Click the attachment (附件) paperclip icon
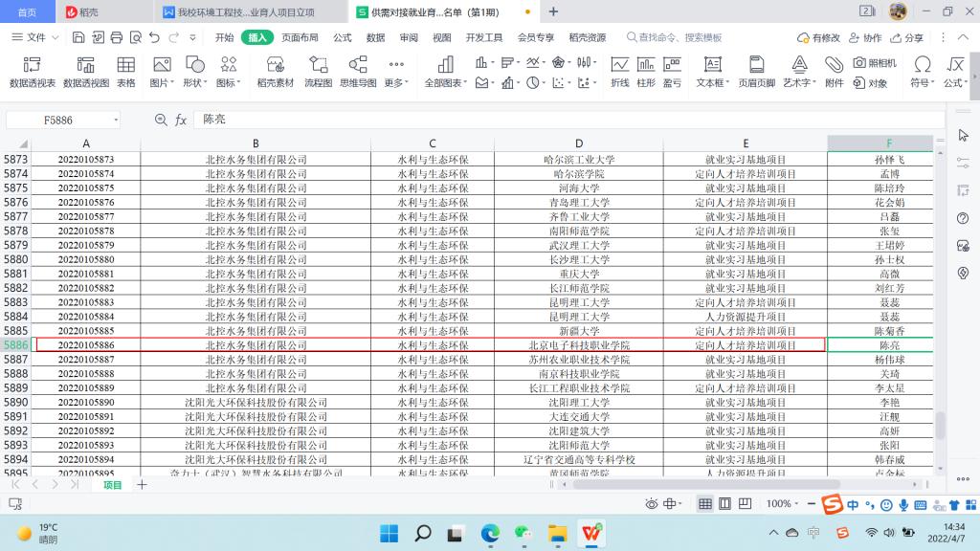 click(x=835, y=72)
